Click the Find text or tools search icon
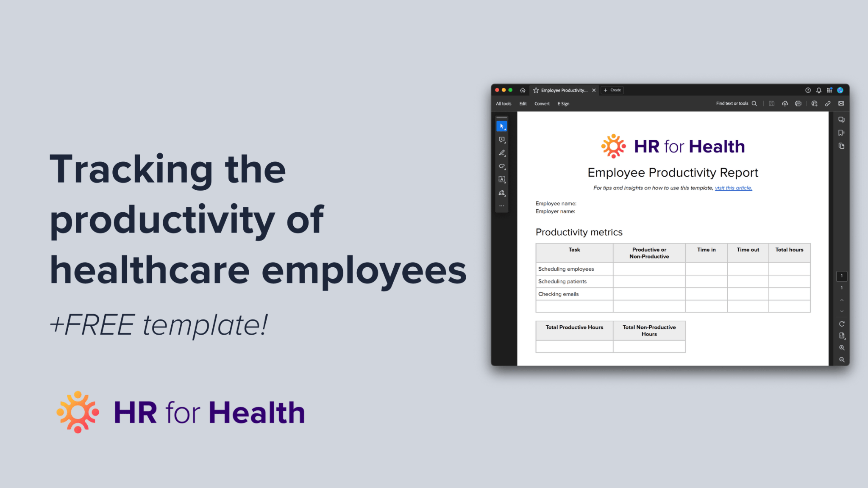The height and width of the screenshot is (488, 868). coord(755,104)
